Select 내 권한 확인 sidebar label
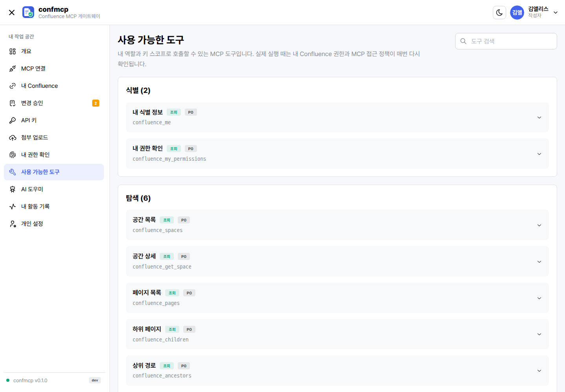Image resolution: width=565 pixels, height=392 pixels. 35,155
